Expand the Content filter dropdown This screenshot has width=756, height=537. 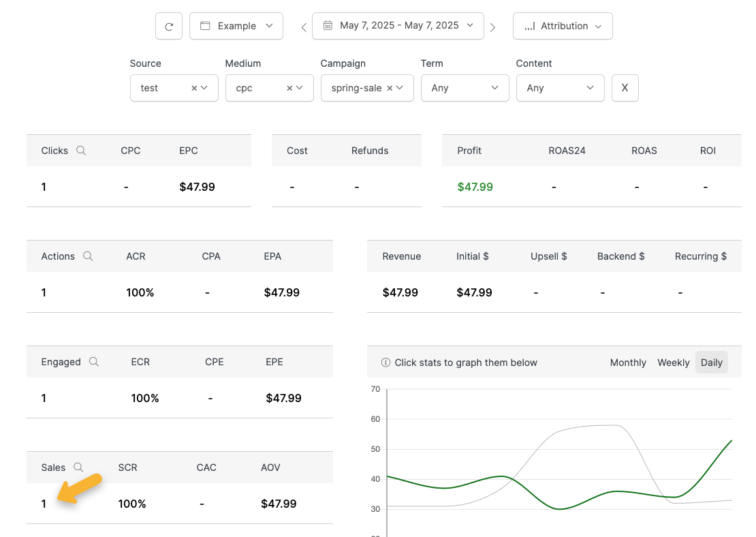point(560,88)
